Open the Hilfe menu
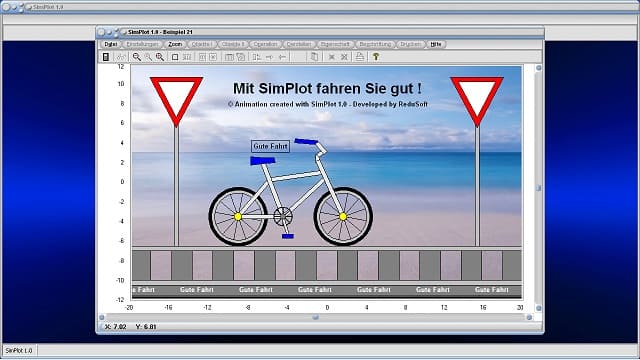Screen dimensions: 640x360 coord(436,44)
